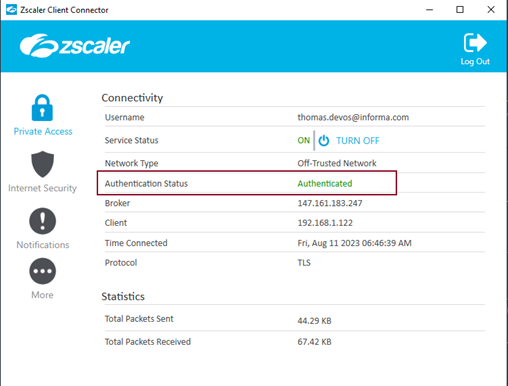Viewport: 508px width, 386px height.
Task: Open the More ellipsis icon
Action: point(42,271)
